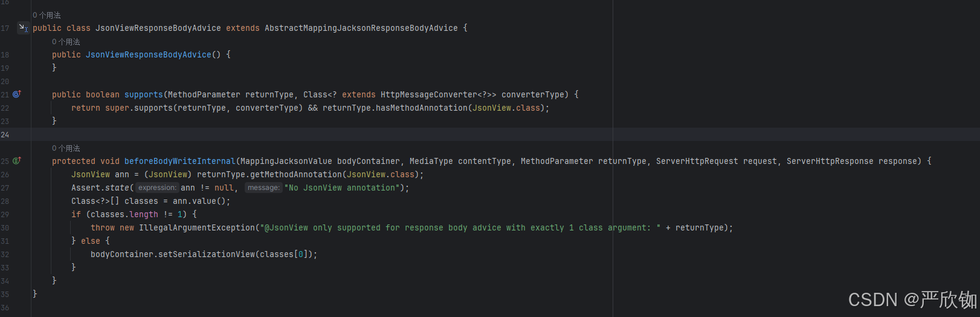Viewport: 980px width, 317px height.
Task: Click the MappingJacksonValue parameter type
Action: point(286,161)
